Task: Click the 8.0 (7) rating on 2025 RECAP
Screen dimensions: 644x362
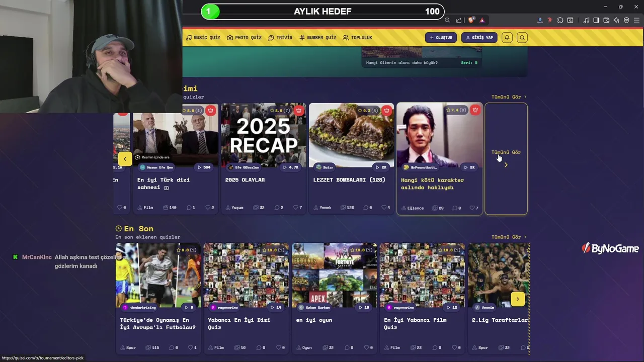Action: tap(280, 110)
